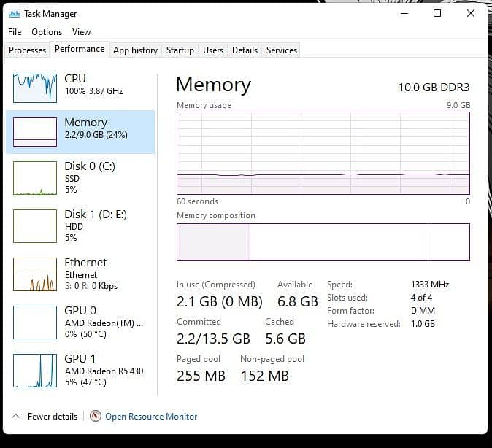Screen dimensions: 492x448
Task: Switch to the App history tab
Action: (x=135, y=50)
